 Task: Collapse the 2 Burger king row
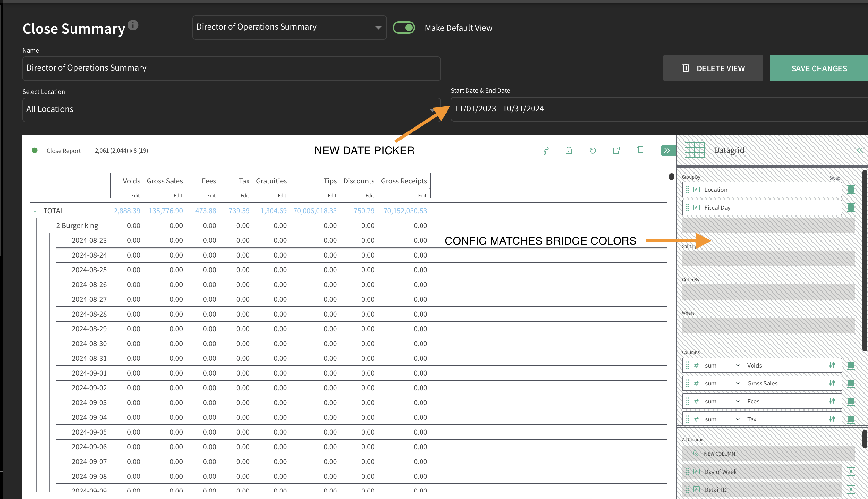[x=48, y=226]
